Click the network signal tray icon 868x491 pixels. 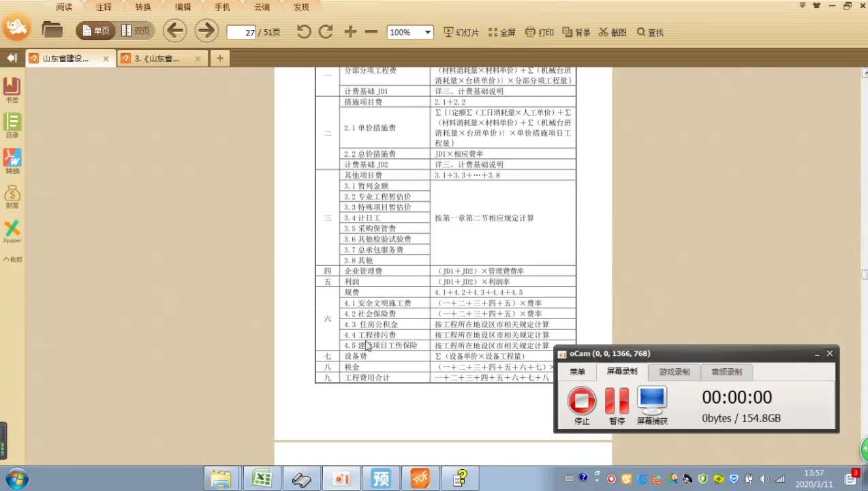779,479
